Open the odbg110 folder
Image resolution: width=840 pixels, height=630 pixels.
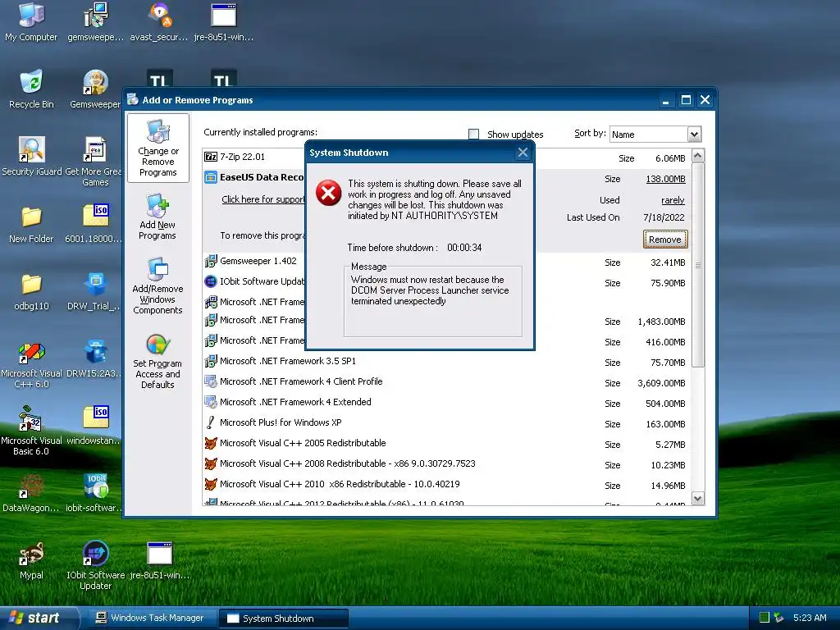point(31,291)
